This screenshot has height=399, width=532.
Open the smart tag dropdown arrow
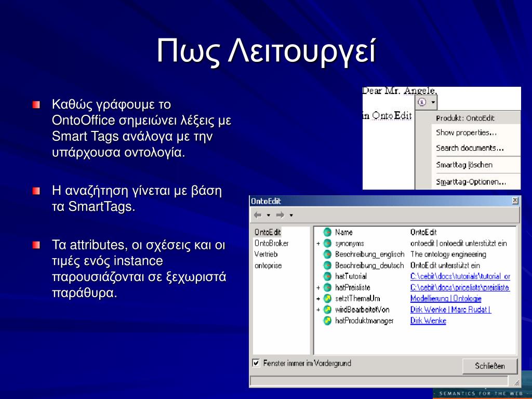click(x=433, y=102)
